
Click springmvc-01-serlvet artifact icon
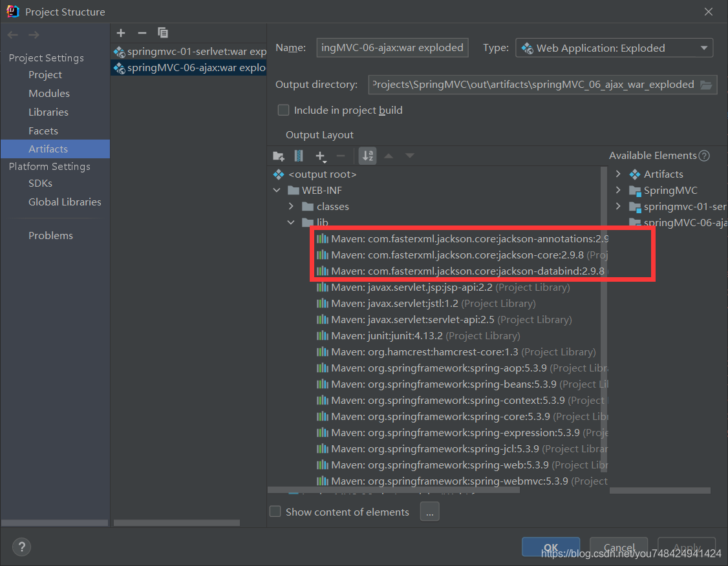pyautogui.click(x=120, y=52)
